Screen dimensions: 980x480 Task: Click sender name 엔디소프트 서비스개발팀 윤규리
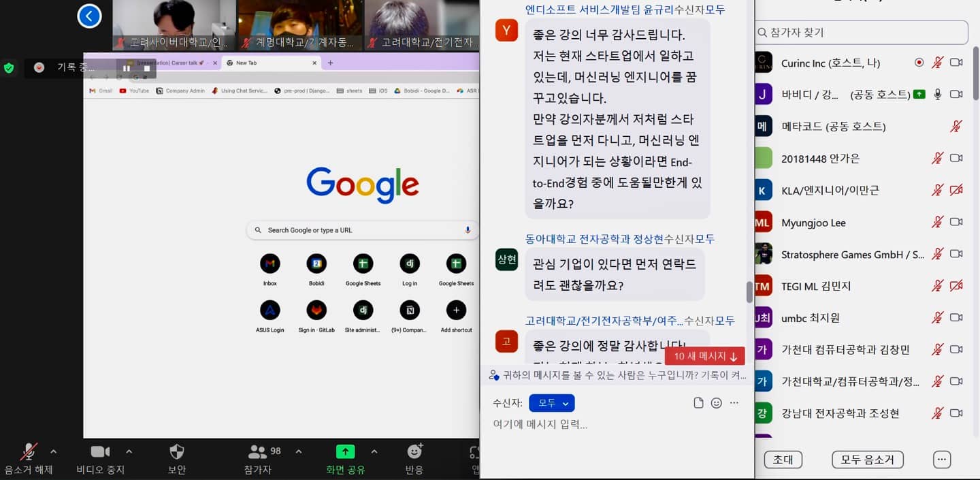click(600, 10)
